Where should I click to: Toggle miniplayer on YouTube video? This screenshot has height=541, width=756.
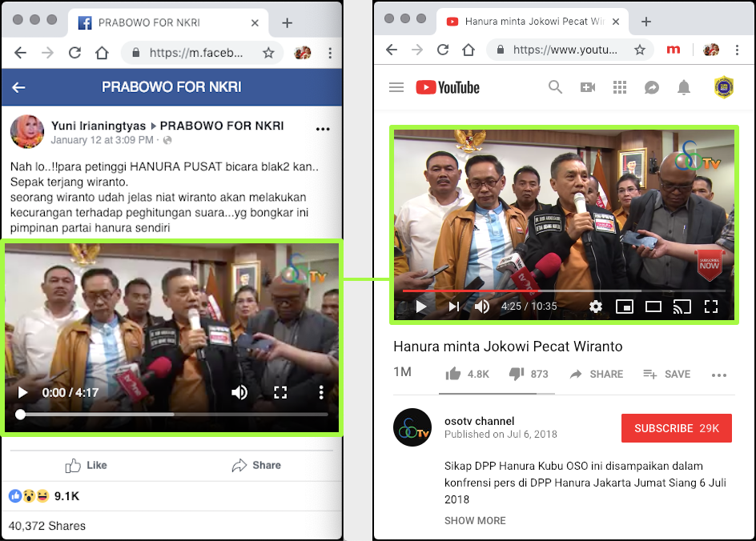[624, 307]
